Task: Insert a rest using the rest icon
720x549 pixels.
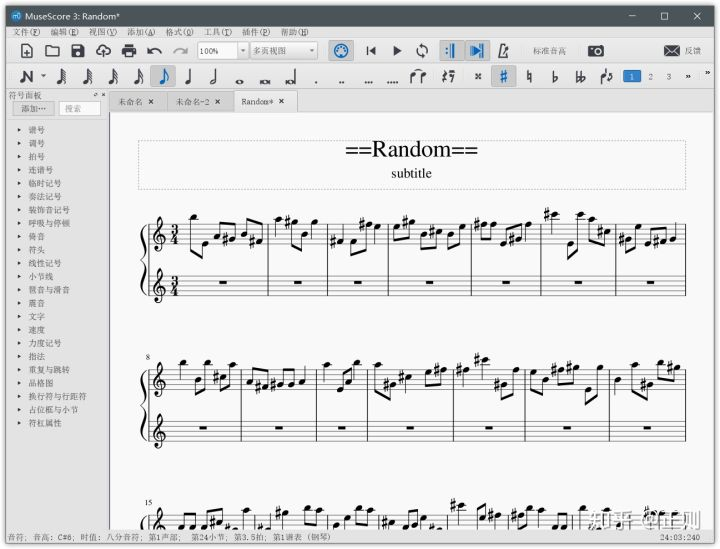Action: pyautogui.click(x=448, y=77)
